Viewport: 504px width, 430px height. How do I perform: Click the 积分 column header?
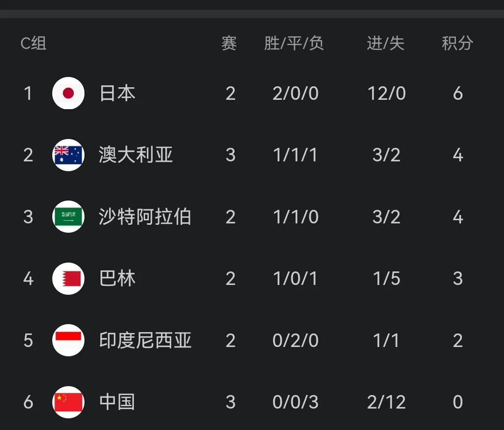click(x=457, y=43)
